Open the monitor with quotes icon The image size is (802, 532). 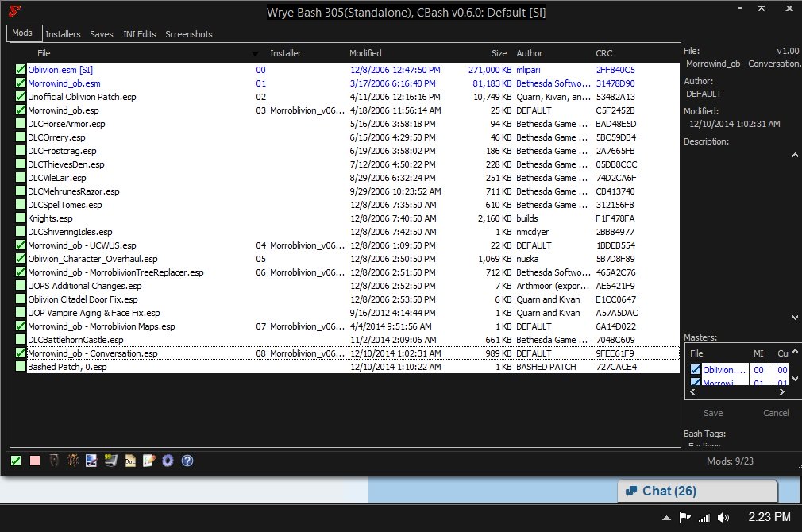(110, 461)
